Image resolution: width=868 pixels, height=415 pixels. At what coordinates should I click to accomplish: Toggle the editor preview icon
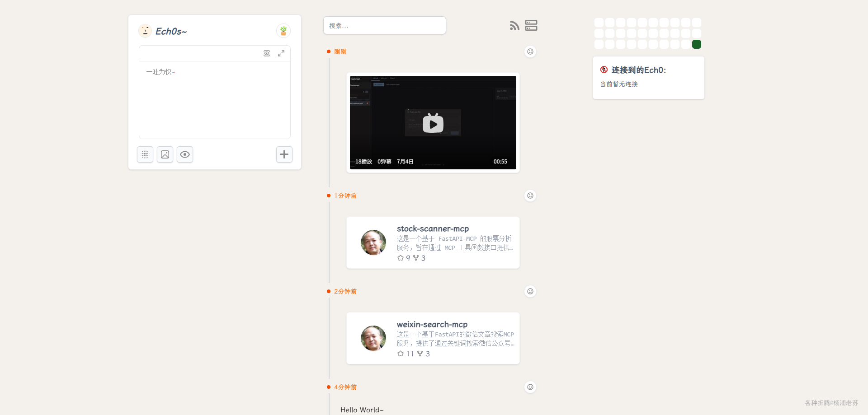click(x=267, y=53)
